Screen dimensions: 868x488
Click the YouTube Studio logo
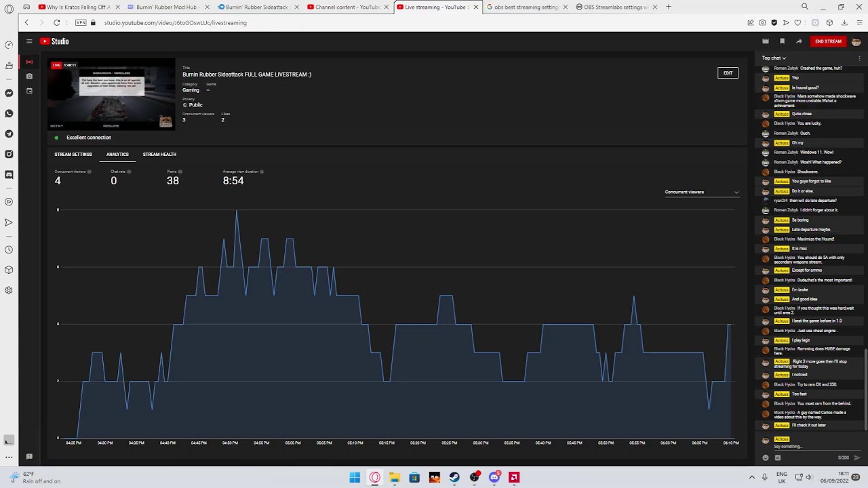(55, 41)
